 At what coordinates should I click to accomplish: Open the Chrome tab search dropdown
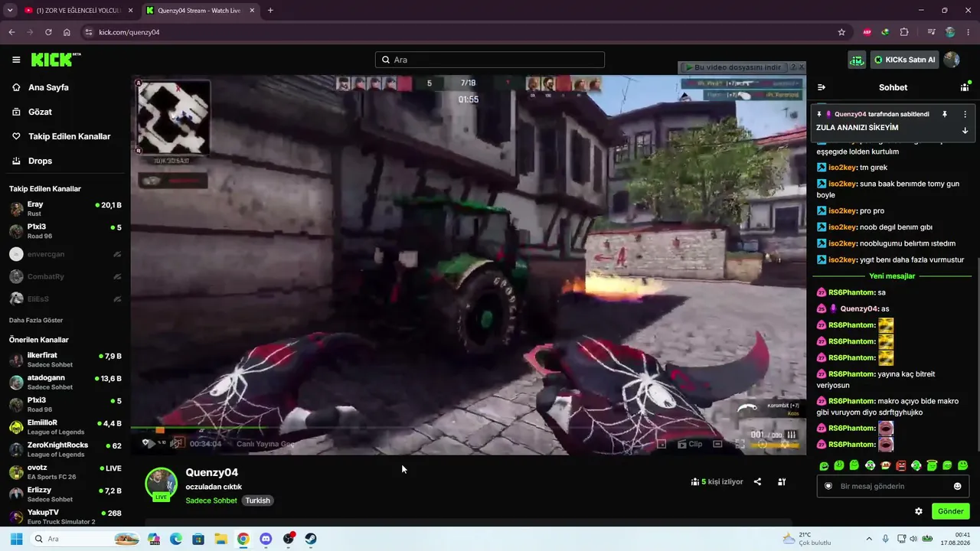(10, 11)
